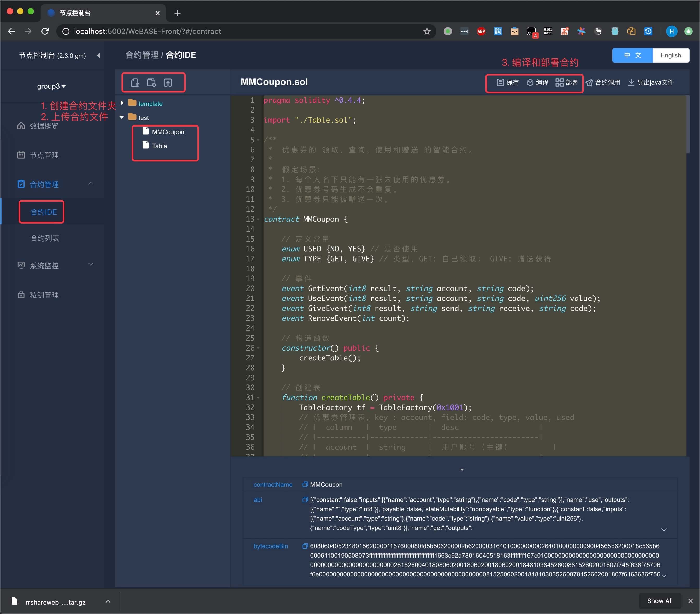Select the 合约IDE submenu item
Image resolution: width=700 pixels, height=614 pixels.
(44, 212)
